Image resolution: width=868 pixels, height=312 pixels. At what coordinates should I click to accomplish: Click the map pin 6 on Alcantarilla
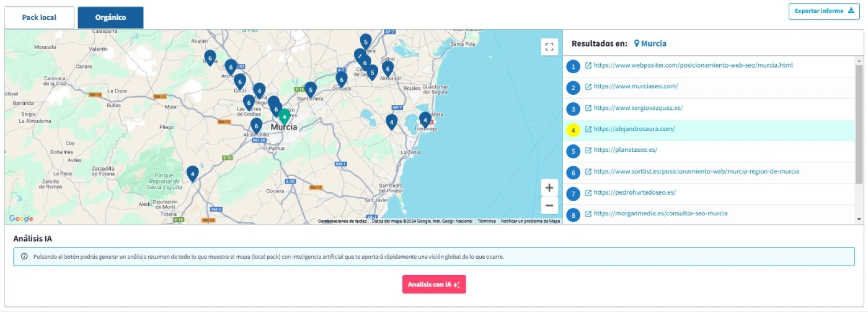pyautogui.click(x=256, y=127)
